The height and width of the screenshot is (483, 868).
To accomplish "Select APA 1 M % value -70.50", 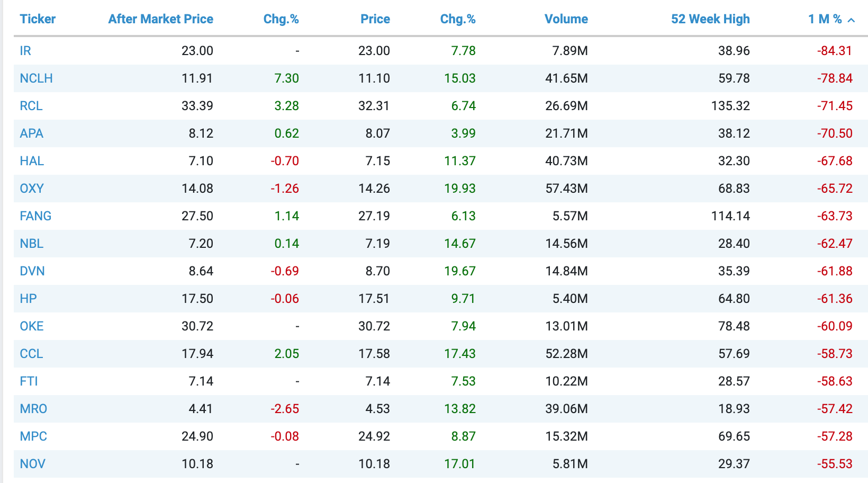I will [835, 133].
